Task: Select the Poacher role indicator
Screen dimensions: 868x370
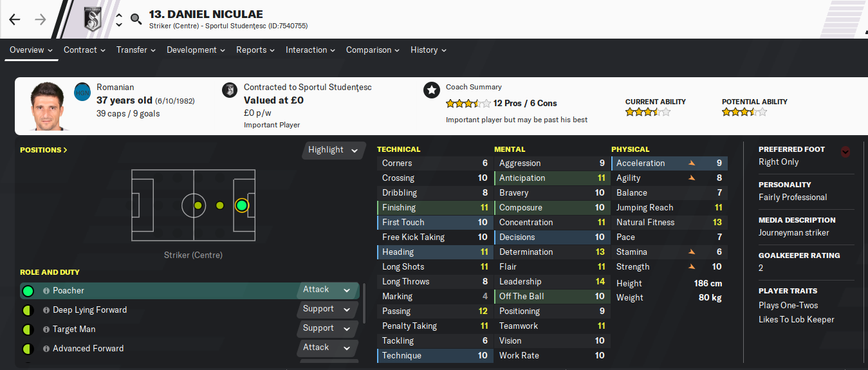Action: click(28, 291)
